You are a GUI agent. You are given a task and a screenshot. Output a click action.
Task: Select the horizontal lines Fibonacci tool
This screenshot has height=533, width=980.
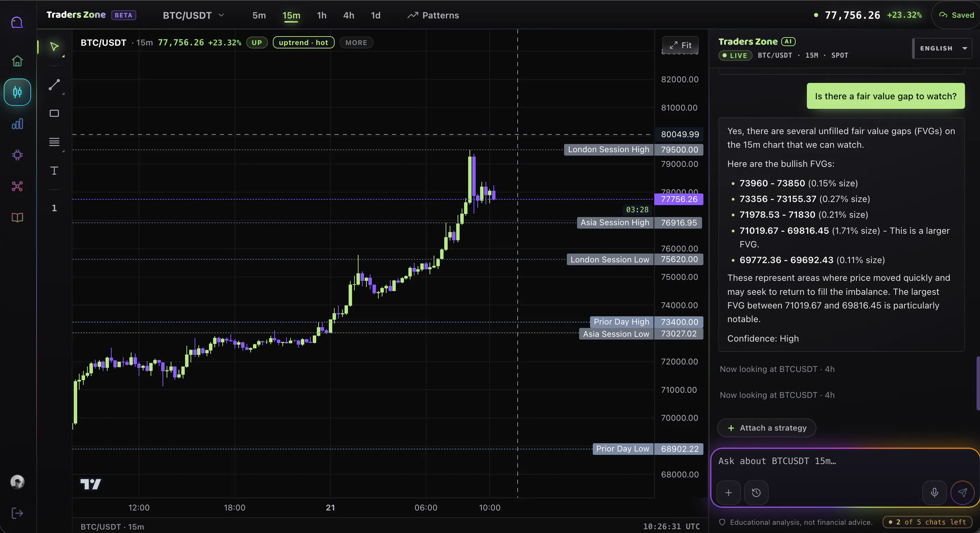point(54,142)
